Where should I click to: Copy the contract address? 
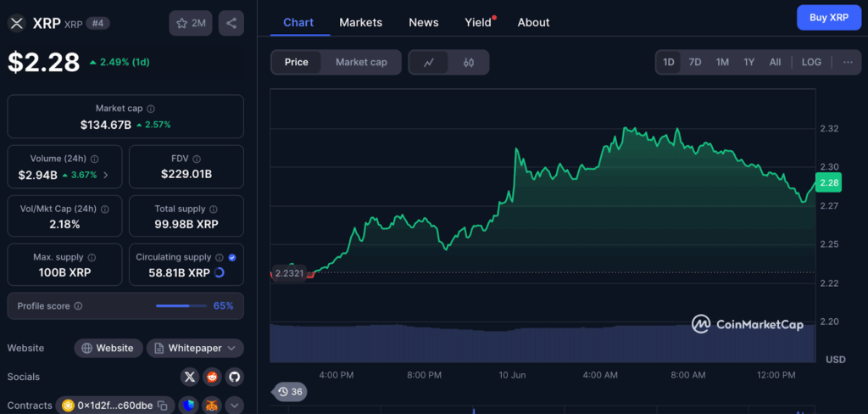coord(162,406)
